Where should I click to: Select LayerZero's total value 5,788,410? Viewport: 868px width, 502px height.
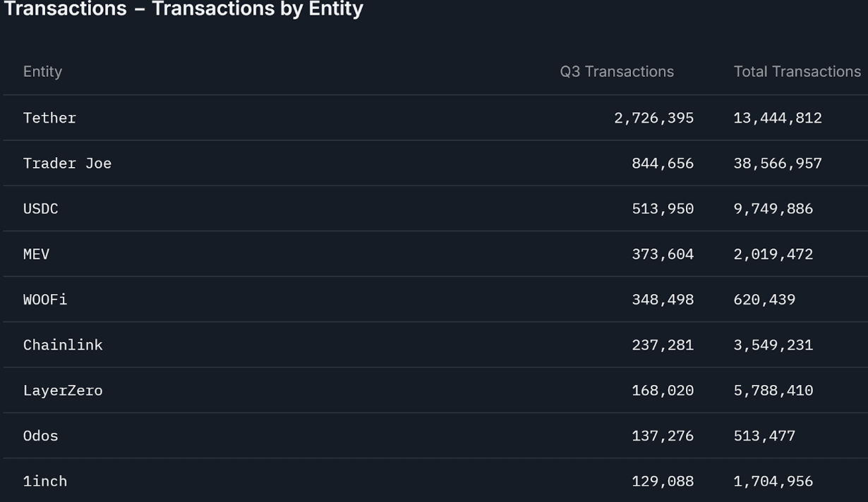[773, 391]
